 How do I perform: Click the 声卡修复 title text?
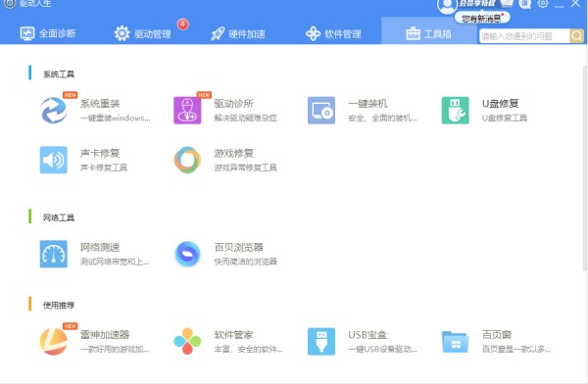tap(100, 153)
